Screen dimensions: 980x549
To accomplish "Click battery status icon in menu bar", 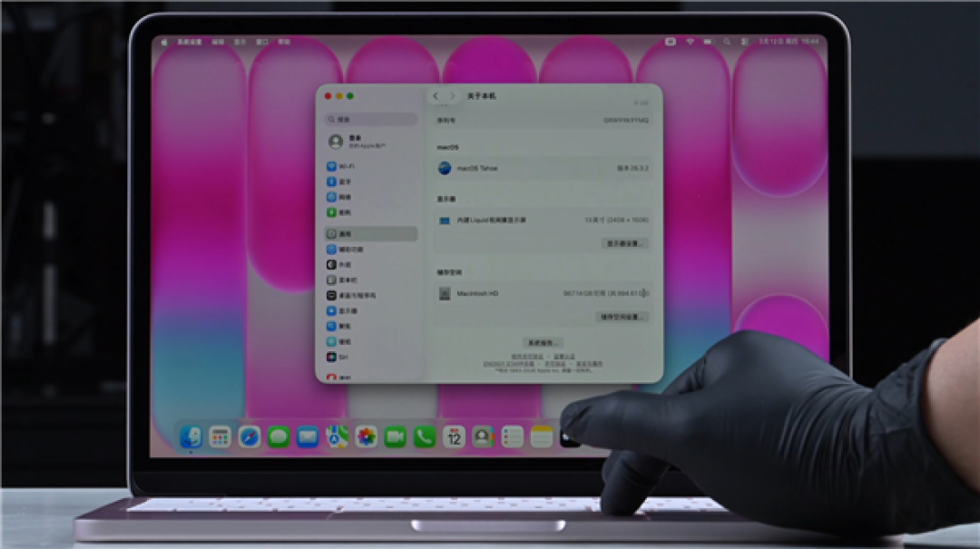I will (x=708, y=41).
